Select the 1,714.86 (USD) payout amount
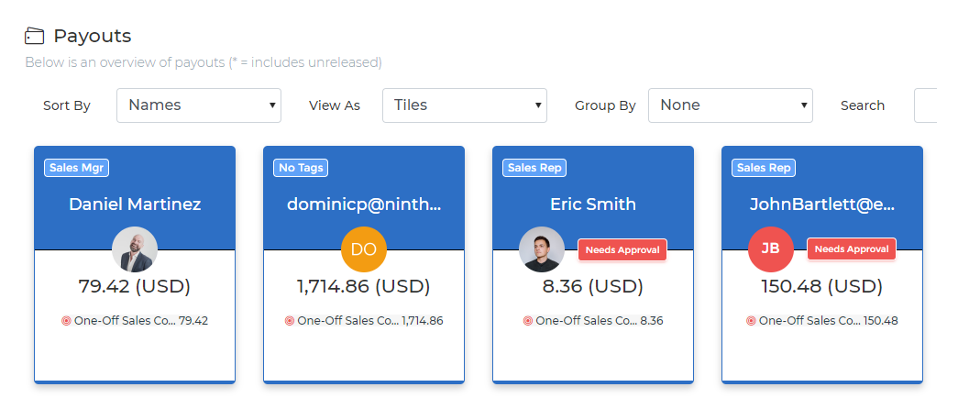The image size is (980, 409). pyautogui.click(x=364, y=286)
